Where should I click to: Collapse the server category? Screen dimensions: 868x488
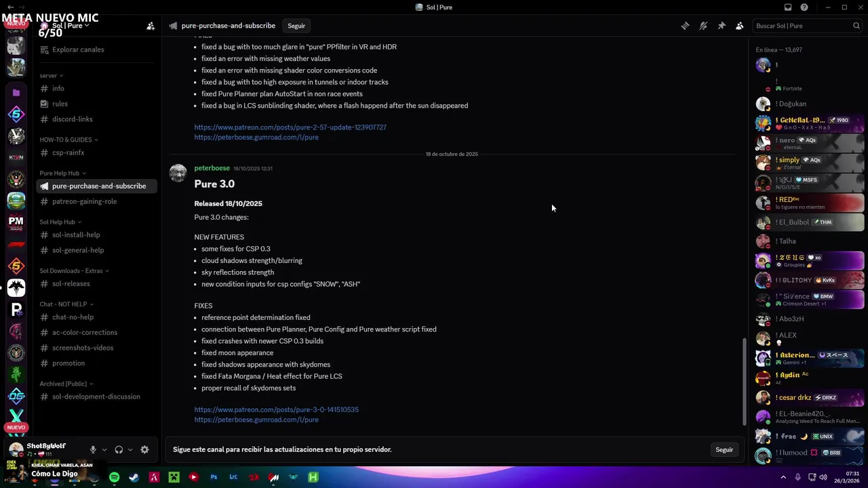click(52, 76)
